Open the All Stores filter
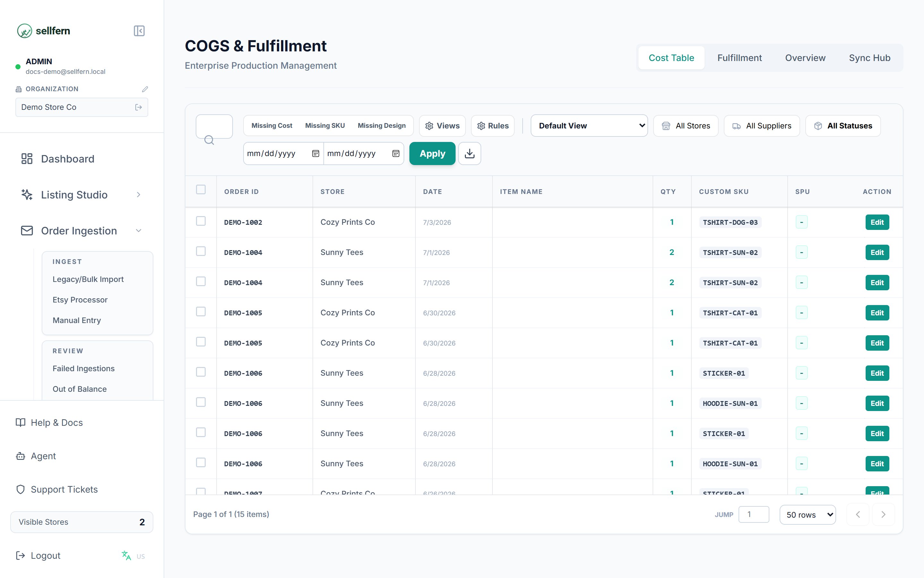 (x=686, y=126)
